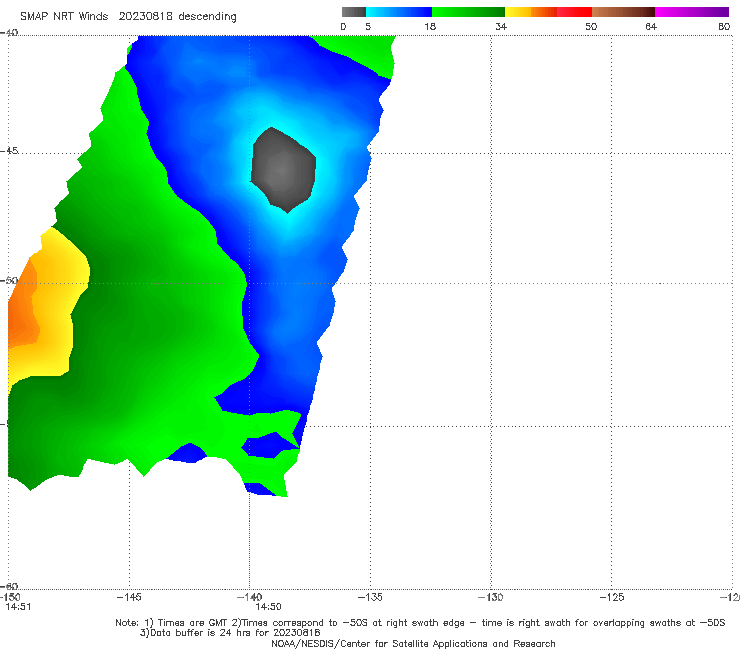The width and height of the screenshot is (740, 650).
Task: Click the swath time label 14:50
Action: pyautogui.click(x=269, y=607)
